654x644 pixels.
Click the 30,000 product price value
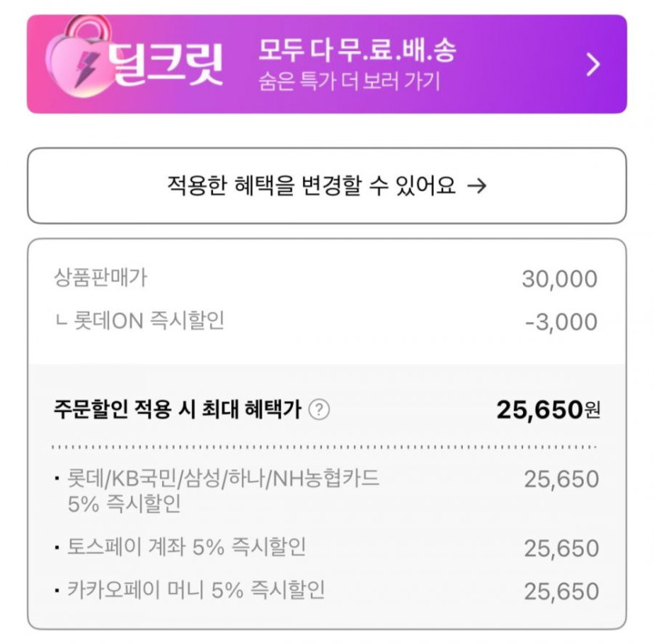coord(559,279)
